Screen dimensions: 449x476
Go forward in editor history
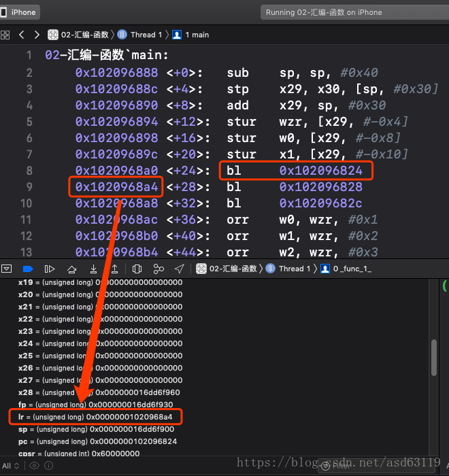pos(37,35)
